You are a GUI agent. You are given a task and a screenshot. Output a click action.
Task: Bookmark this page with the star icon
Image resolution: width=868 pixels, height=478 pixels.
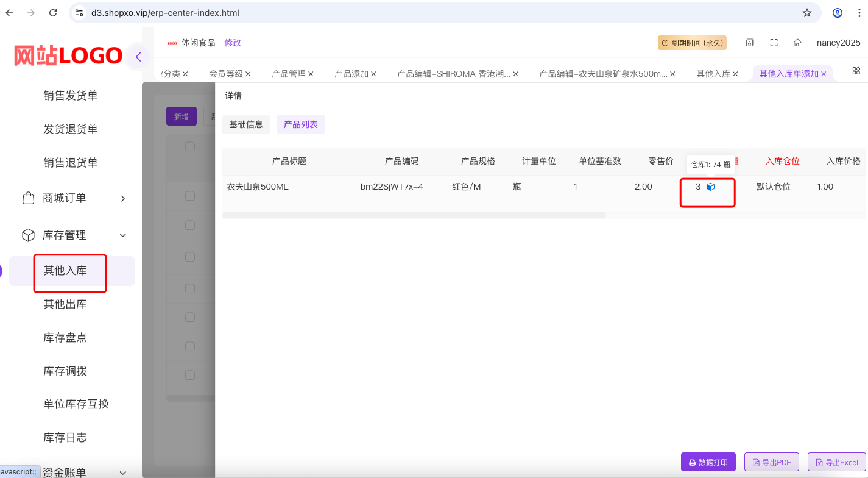(807, 13)
